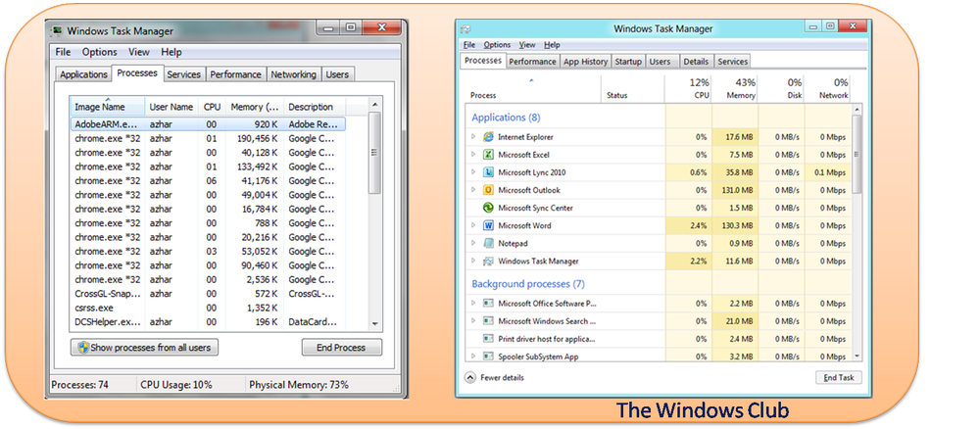Click scroll down arrow in old process list
This screenshot has width=980, height=429.
coord(374,323)
